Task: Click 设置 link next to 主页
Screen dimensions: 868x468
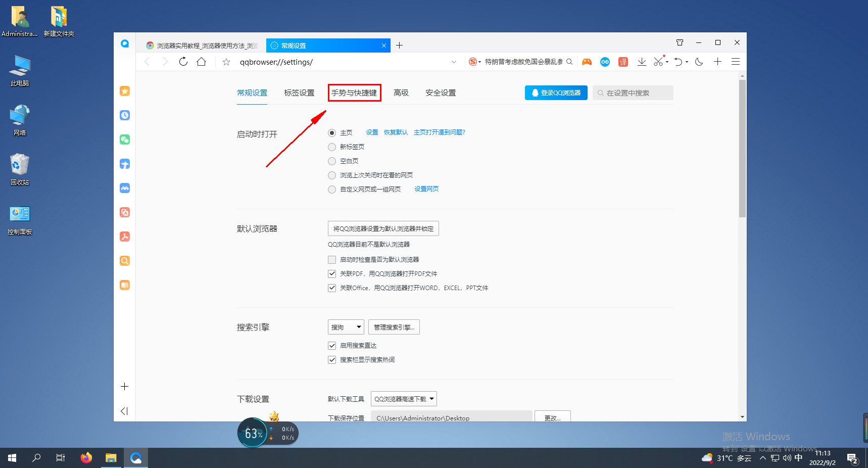Action: click(x=372, y=132)
